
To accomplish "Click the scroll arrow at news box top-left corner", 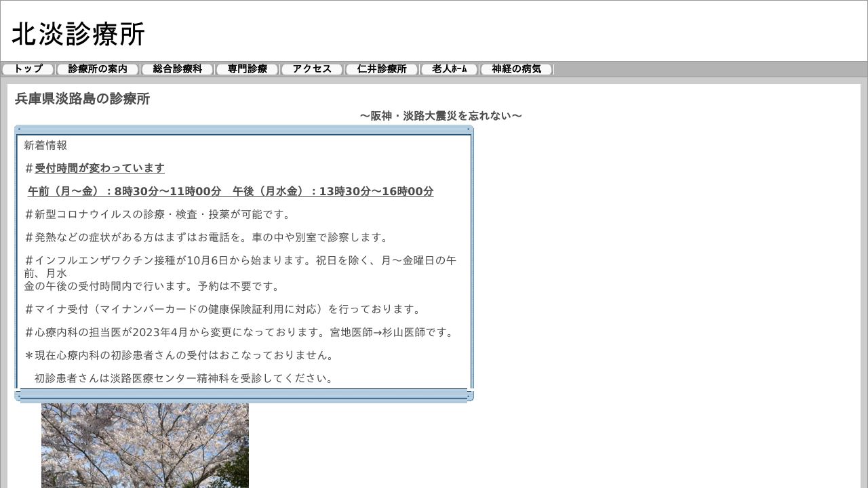I will (20, 129).
